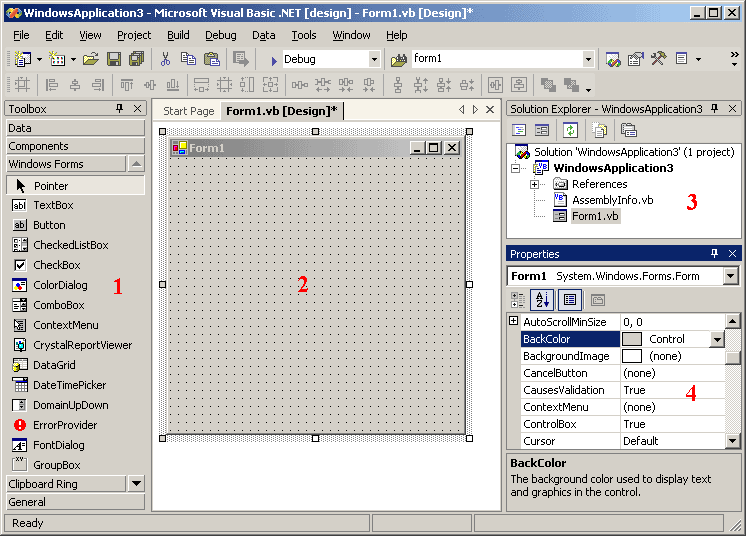The image size is (746, 536).
Task: Click the Form1 title bar in designer
Action: (x=316, y=148)
